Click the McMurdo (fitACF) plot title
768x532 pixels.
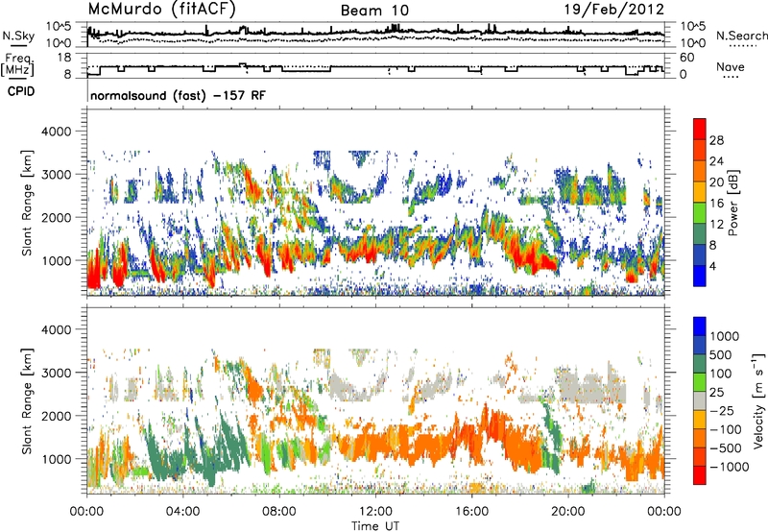click(x=161, y=10)
